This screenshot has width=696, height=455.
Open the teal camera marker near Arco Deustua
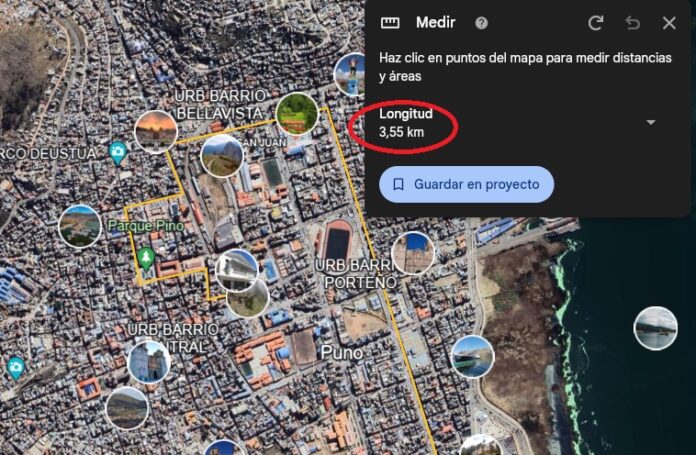click(118, 153)
